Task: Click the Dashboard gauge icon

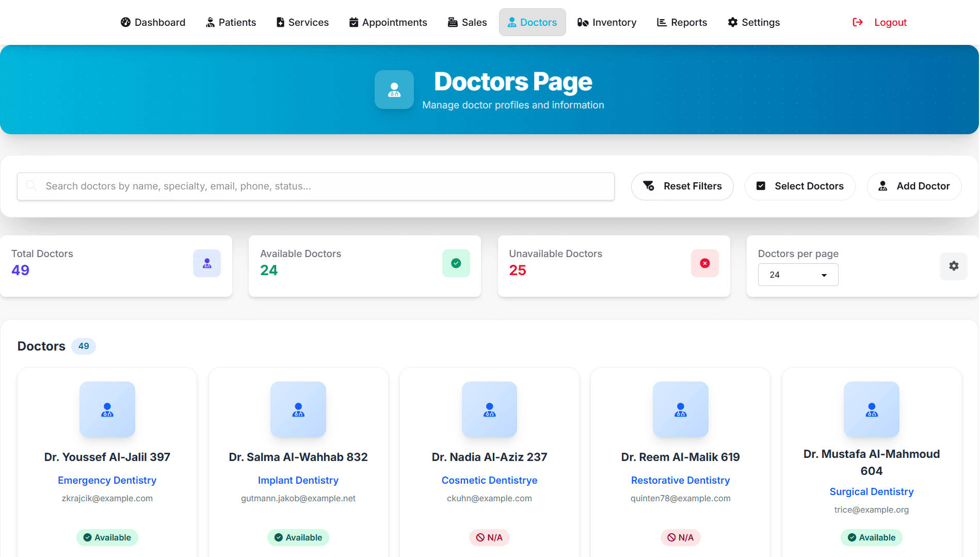Action: (x=125, y=22)
